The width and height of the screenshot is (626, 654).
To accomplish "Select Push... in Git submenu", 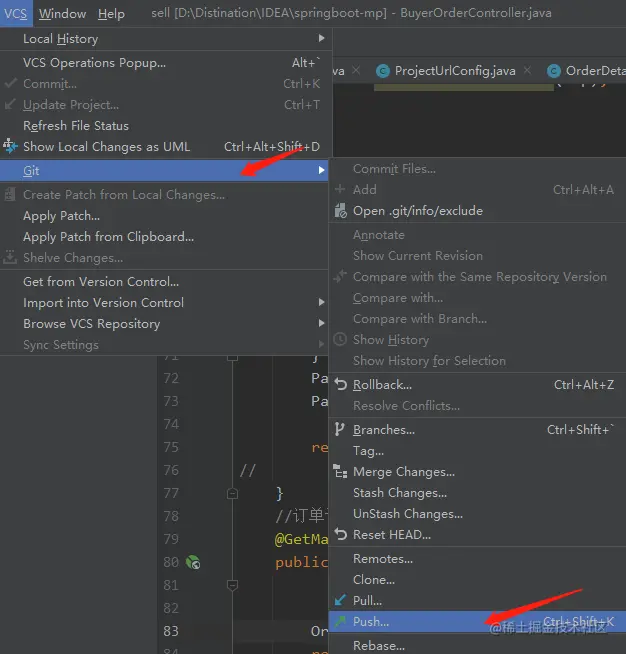I will (x=478, y=622).
